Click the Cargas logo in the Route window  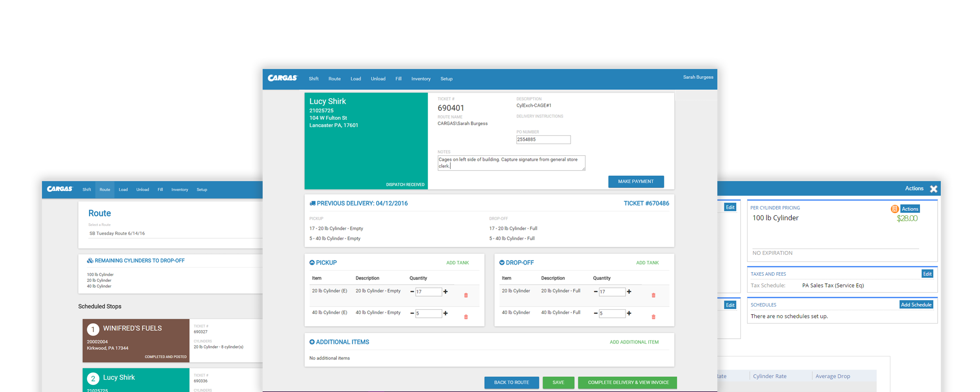[60, 189]
